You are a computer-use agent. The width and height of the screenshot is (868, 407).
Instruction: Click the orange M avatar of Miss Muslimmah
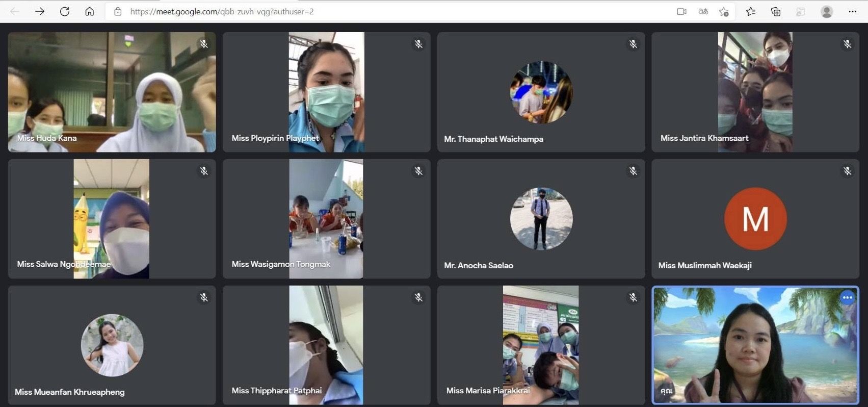point(755,219)
